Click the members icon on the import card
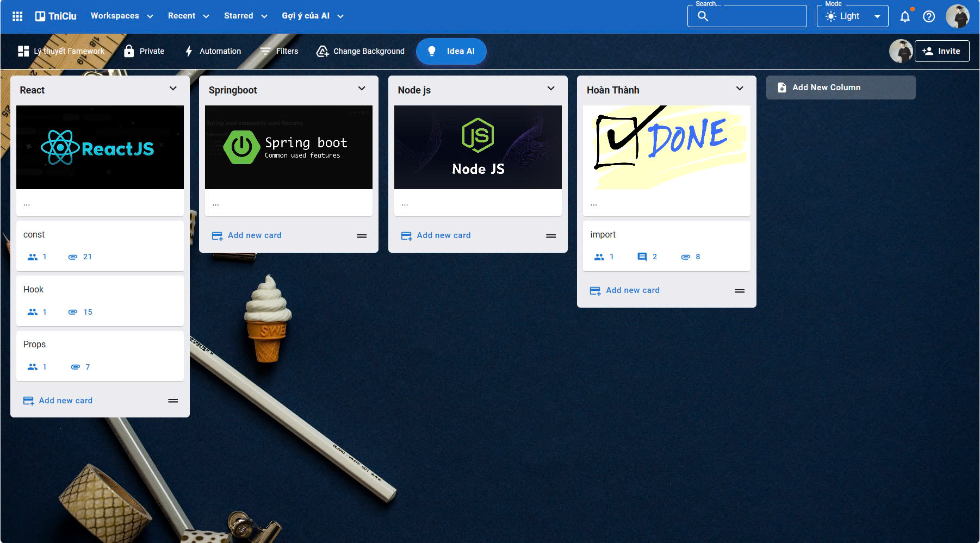This screenshot has width=980, height=543. pos(599,257)
